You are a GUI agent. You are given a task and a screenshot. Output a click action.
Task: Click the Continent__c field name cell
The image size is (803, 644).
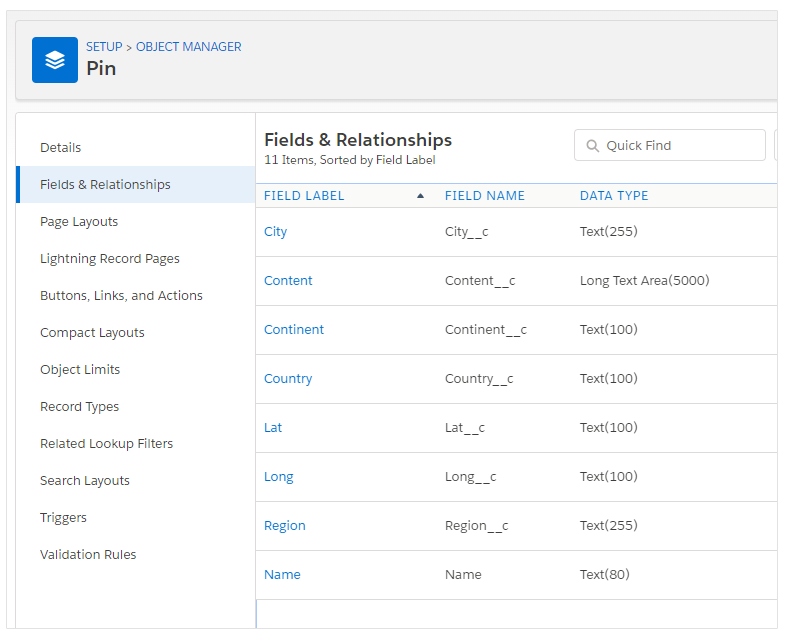click(485, 330)
